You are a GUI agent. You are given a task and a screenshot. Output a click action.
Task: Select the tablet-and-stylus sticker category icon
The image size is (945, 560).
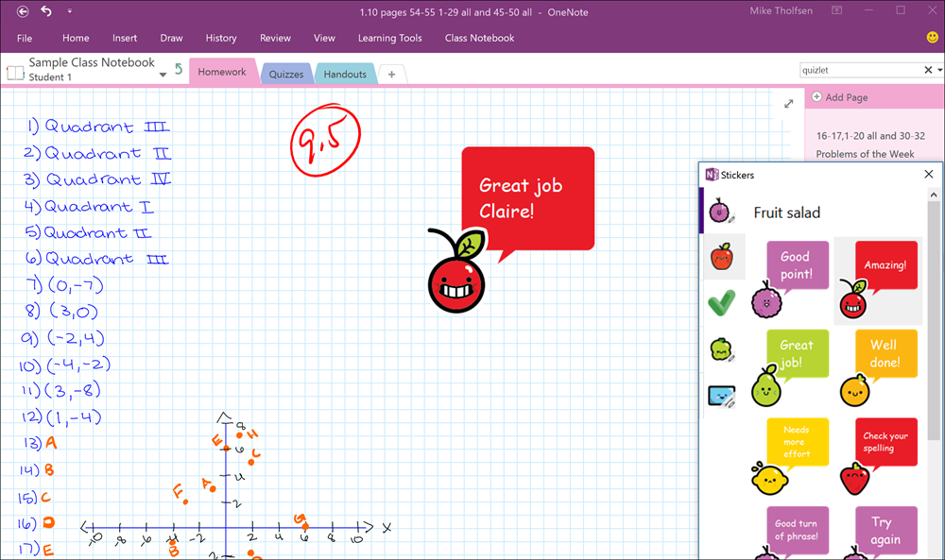pos(722,396)
